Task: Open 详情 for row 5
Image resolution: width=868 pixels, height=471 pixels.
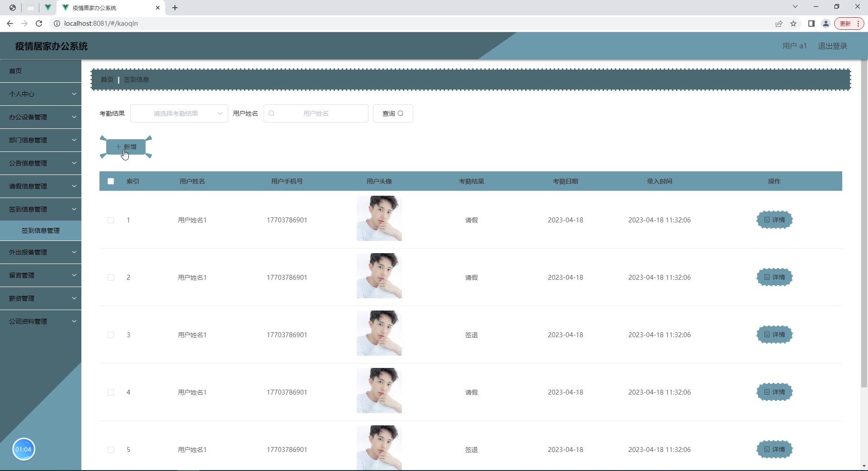Action: coord(774,450)
